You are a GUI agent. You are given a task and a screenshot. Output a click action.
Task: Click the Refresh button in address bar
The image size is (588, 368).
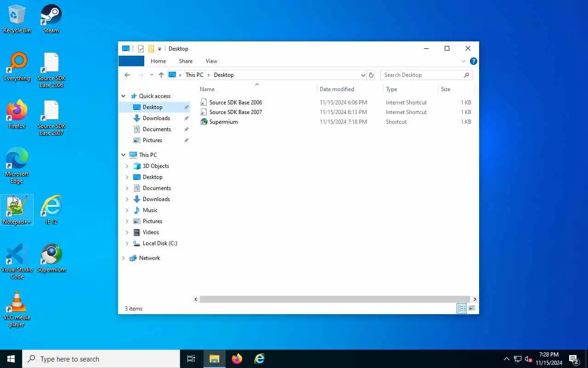pos(371,75)
